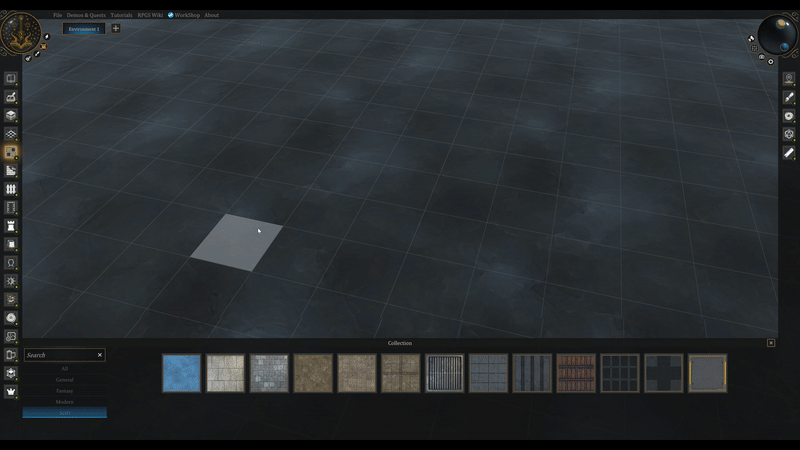Open the main RPG Stories logo emblem
800x450 pixels.
20,34
